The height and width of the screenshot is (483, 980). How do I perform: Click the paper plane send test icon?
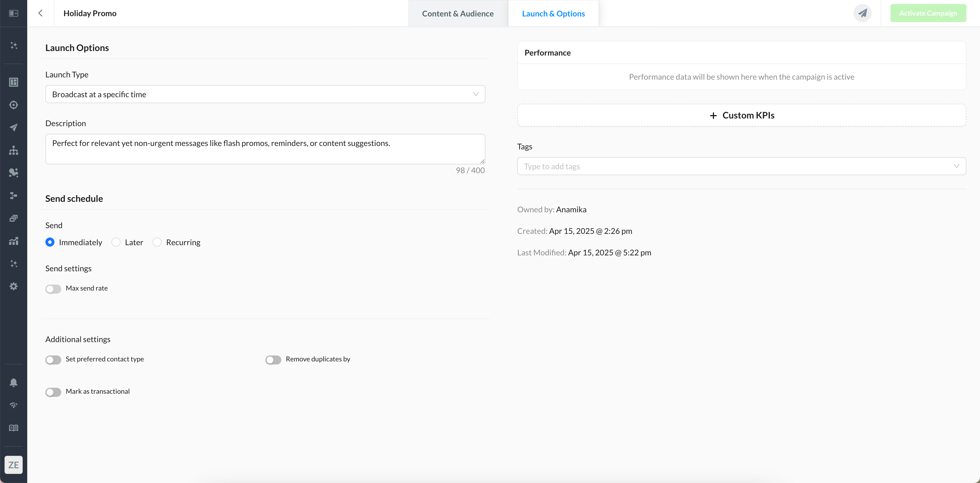click(862, 13)
